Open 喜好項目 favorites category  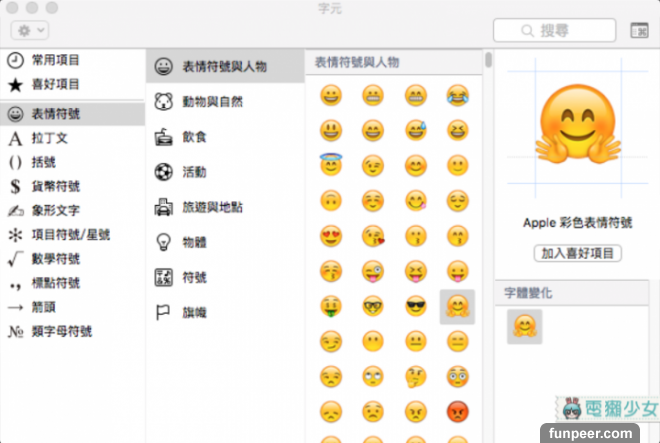click(x=56, y=85)
